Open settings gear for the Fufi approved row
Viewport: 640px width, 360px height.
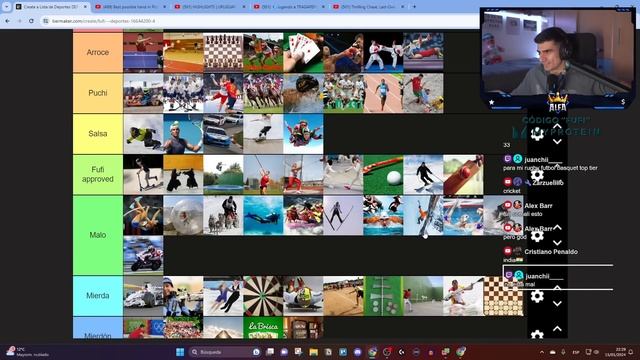tap(537, 175)
